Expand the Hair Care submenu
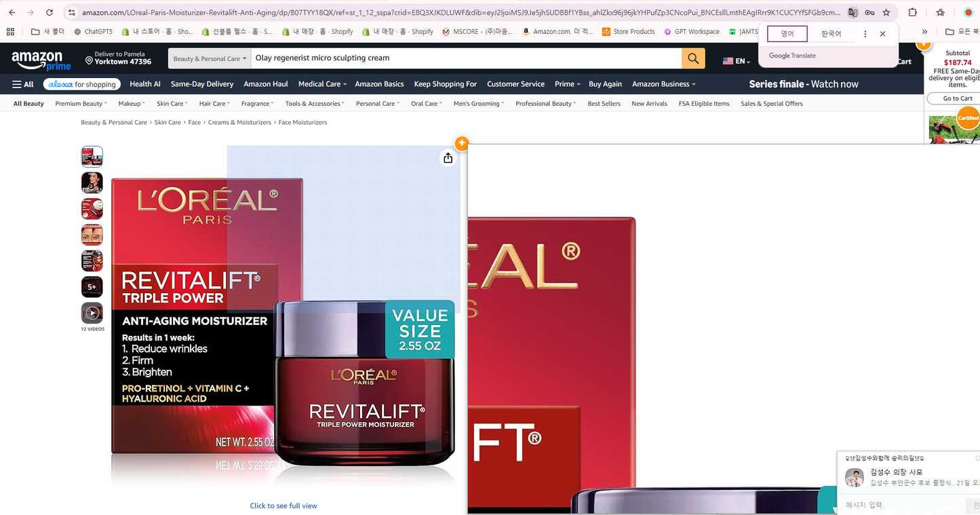This screenshot has height=515, width=980. click(x=214, y=104)
